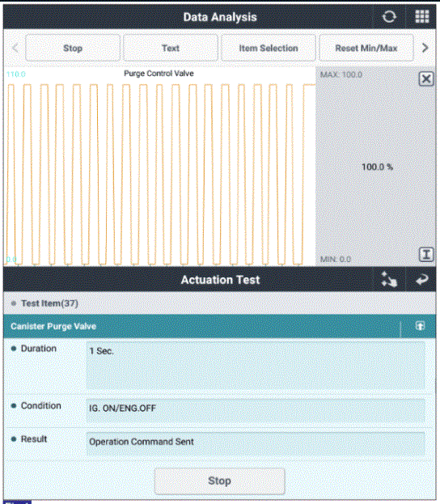
Task: Click the up-arrow icon on Canister Purge Valve row
Action: [x=420, y=326]
